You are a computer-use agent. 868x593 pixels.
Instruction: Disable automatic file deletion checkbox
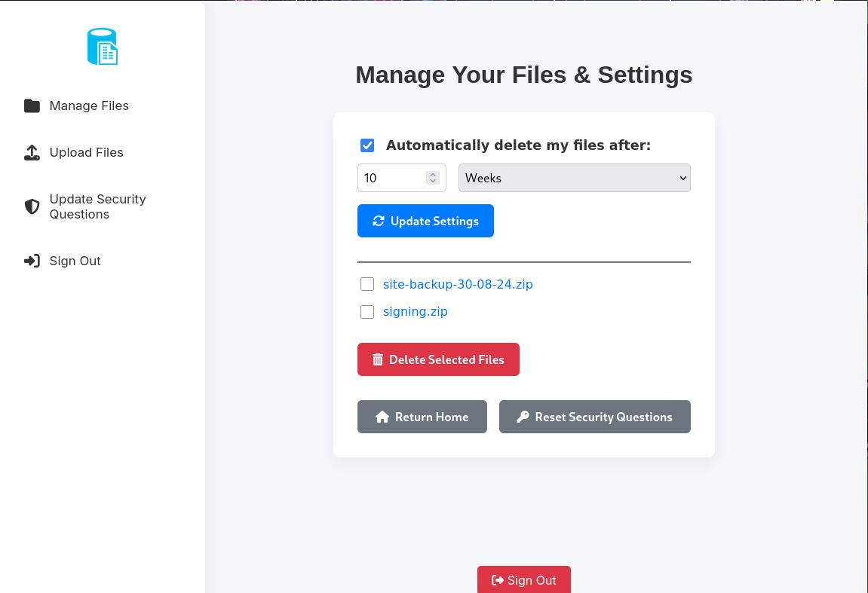[x=367, y=145]
